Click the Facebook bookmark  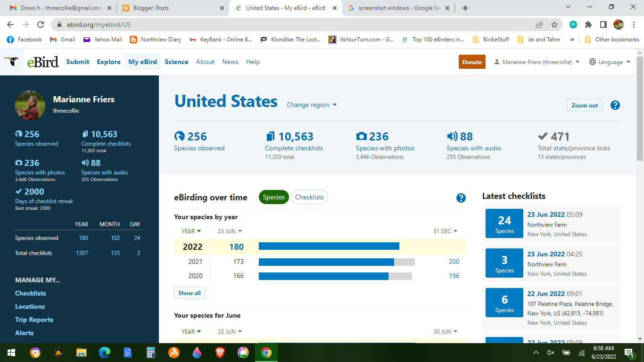click(x=25, y=40)
